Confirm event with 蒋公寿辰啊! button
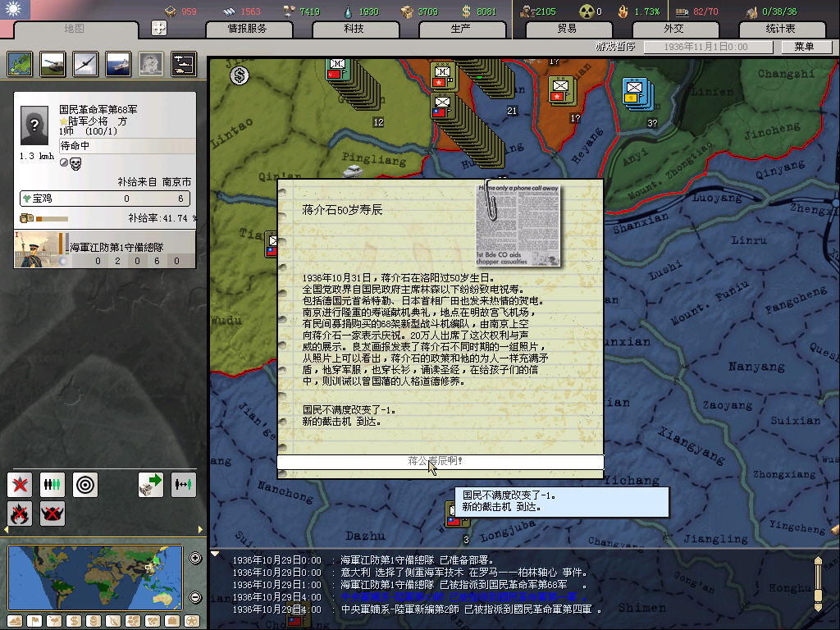The height and width of the screenshot is (630, 840). (441, 461)
